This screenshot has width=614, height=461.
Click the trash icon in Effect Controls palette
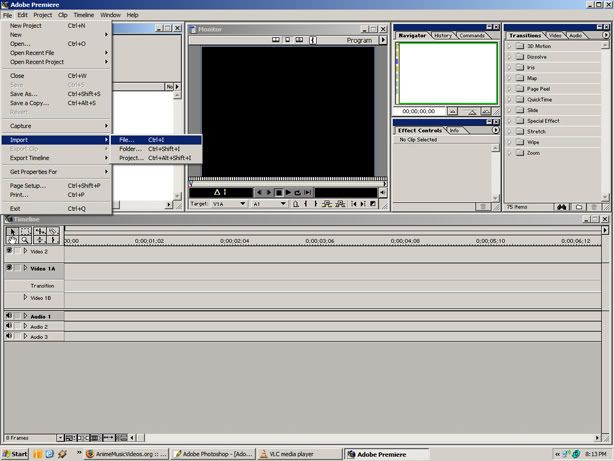coord(483,206)
